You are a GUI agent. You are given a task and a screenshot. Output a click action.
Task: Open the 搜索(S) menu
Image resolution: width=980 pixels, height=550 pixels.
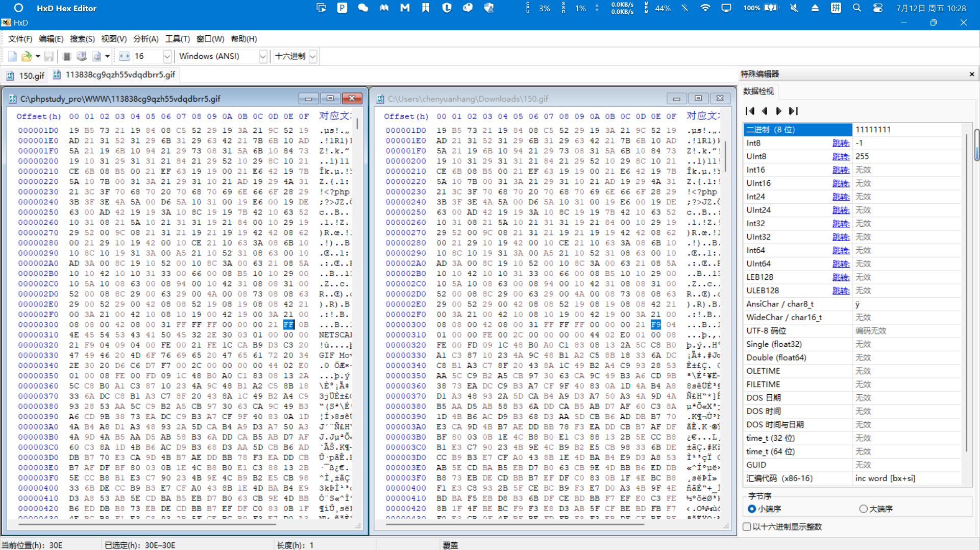click(82, 39)
